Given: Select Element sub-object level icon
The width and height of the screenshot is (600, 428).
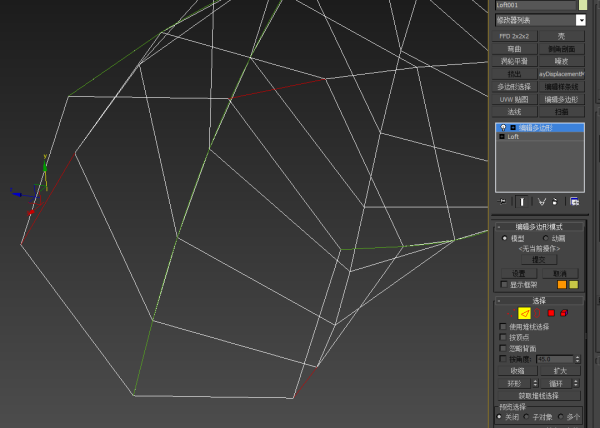Looking at the screenshot, I should click(564, 313).
